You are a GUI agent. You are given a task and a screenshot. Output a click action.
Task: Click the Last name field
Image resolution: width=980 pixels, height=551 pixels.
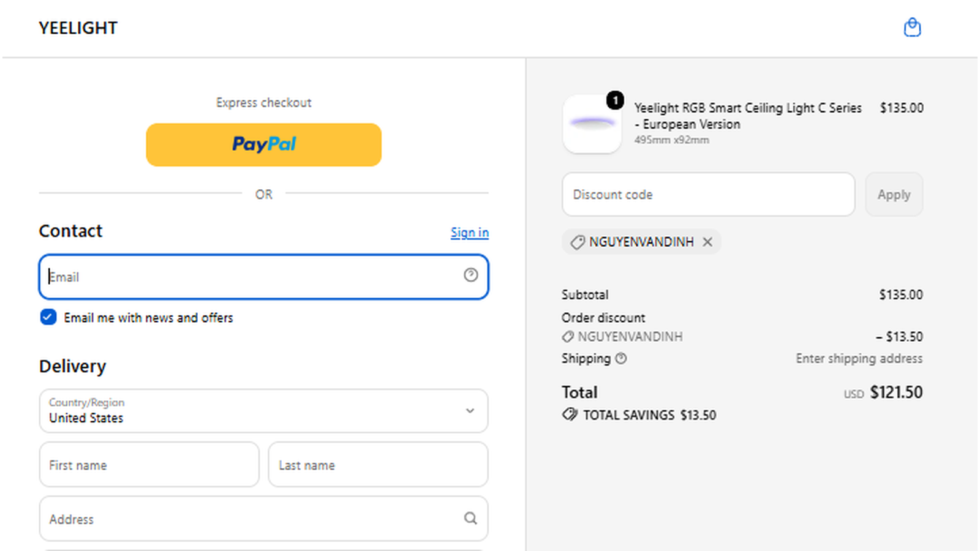pos(378,465)
